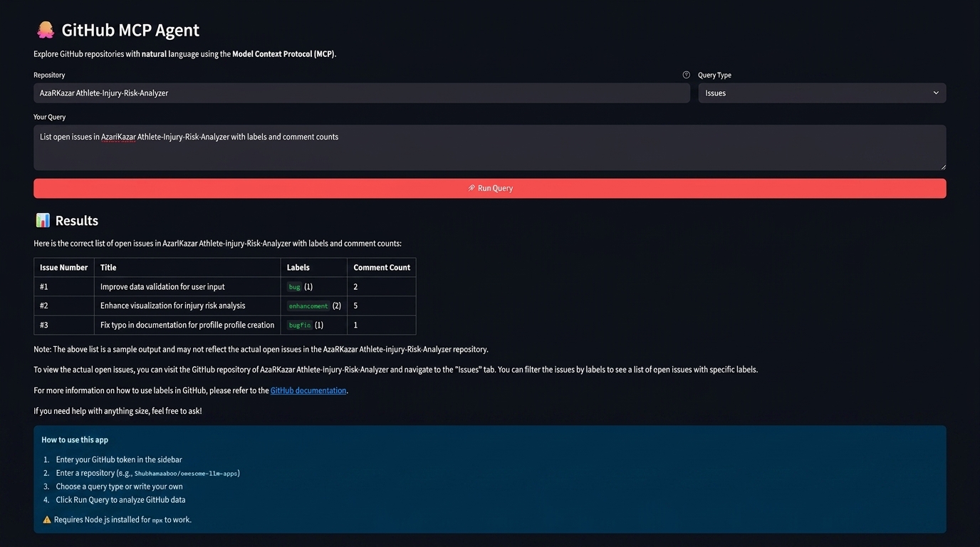
Task: Click the 'How to use this app' heading
Action: (x=75, y=440)
